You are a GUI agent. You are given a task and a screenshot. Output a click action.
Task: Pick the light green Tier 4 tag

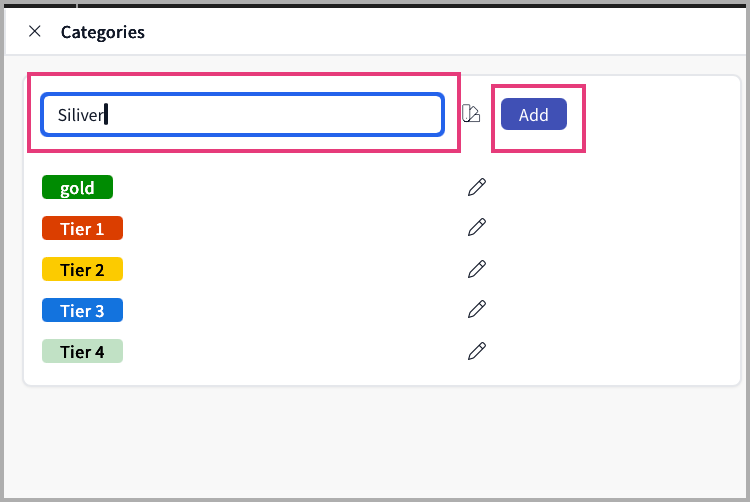[x=82, y=351]
